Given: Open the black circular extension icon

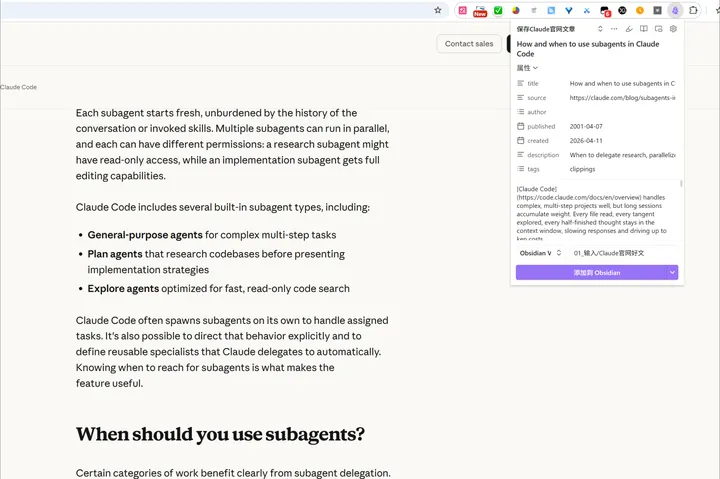Looking at the screenshot, I should click(622, 10).
